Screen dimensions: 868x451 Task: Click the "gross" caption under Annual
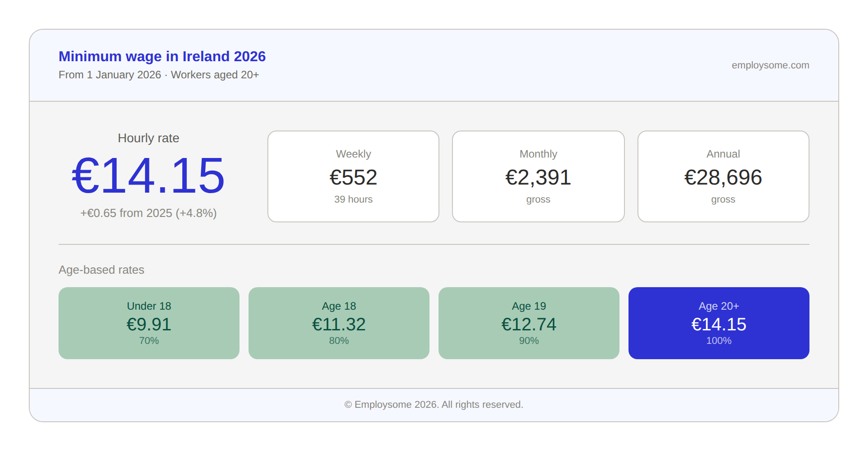click(x=723, y=199)
